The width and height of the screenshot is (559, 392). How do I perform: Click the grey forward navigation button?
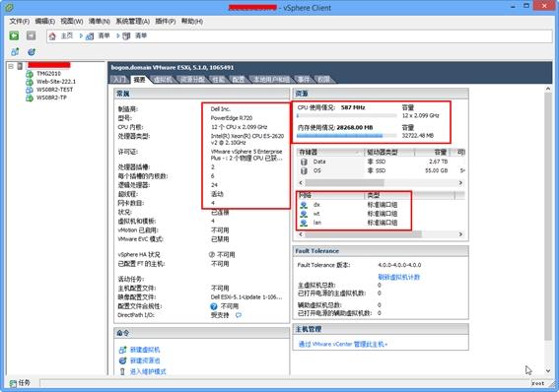coord(31,35)
